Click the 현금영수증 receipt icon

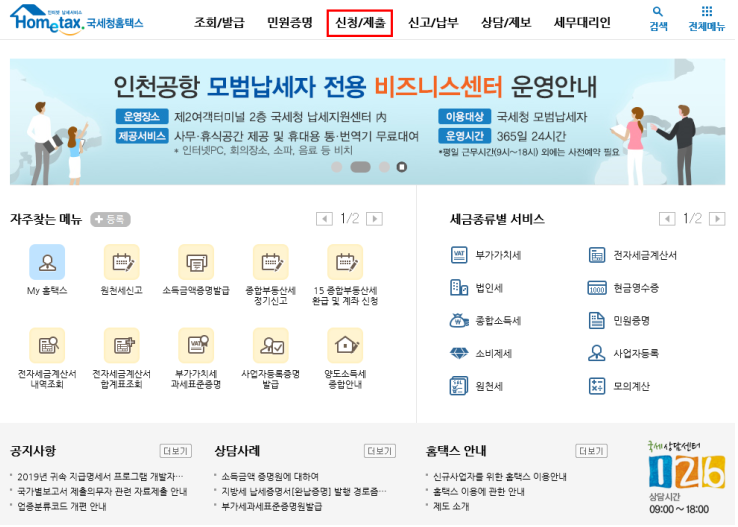pyautogui.click(x=597, y=287)
